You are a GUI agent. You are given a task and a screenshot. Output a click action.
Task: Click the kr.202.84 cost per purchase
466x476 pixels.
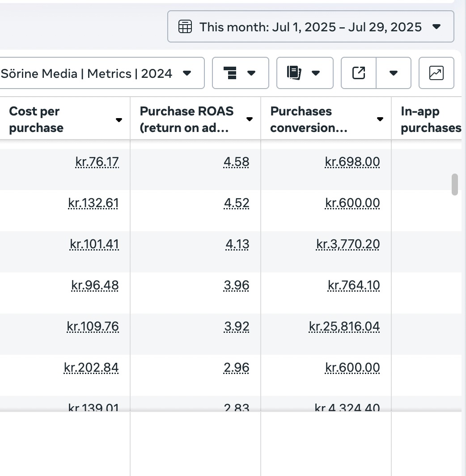[91, 368]
